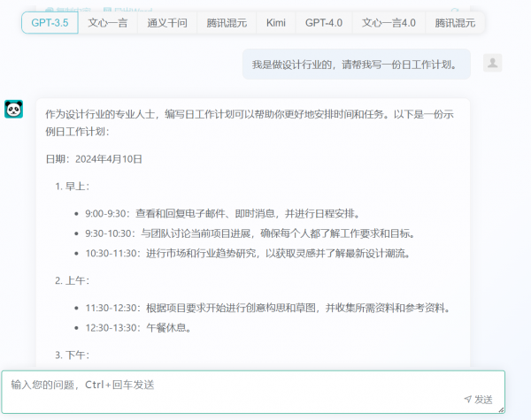This screenshot has width=531, height=420.
Task: Click the date line 2024年4月10日
Action: 94,159
